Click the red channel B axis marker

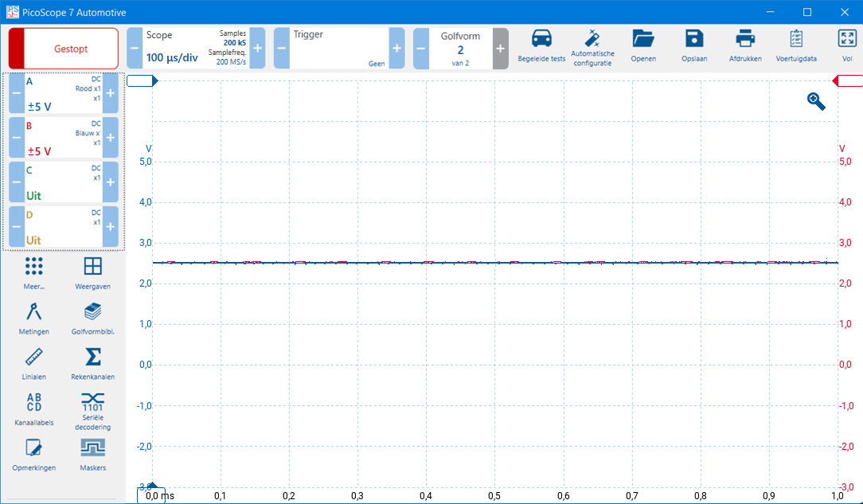pyautogui.click(x=848, y=80)
